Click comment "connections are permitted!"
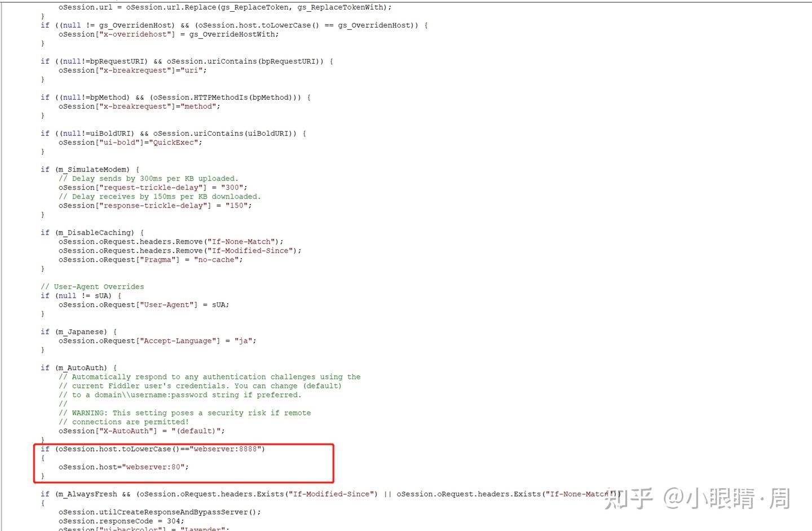The height and width of the screenshot is (531, 812). (123, 422)
